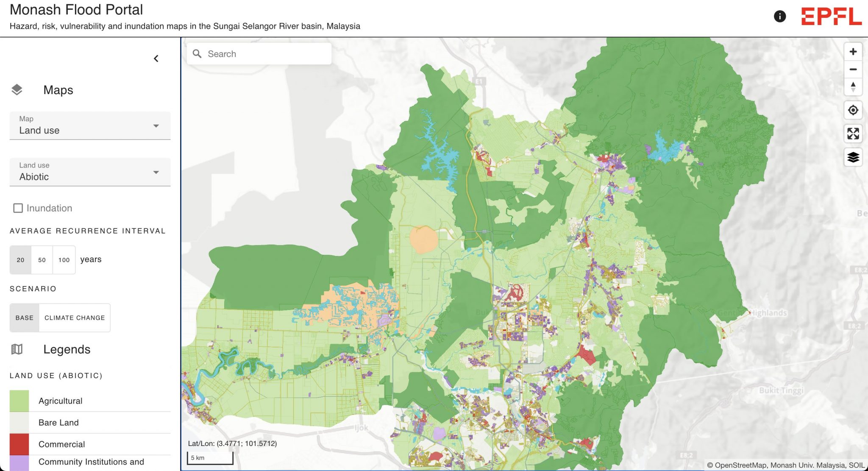Screen dimensions: 868x471
Task: Enable the Inundation checkbox
Action: pos(18,208)
